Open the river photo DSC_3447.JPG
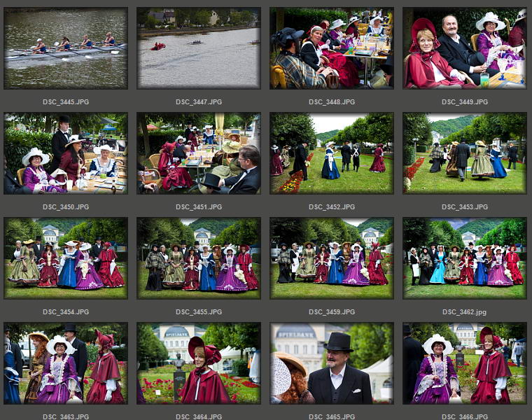Screen dimensions: 532x420 pyautogui.click(x=199, y=48)
